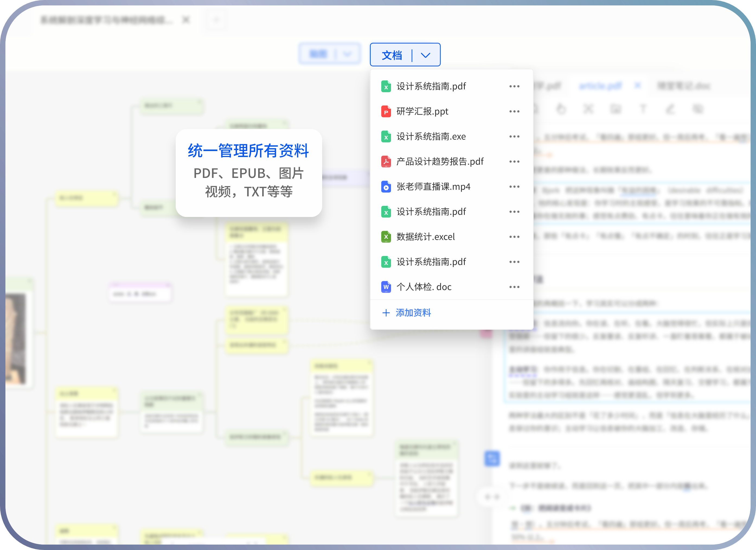
Task: Open more options for 研学汇报.ppt
Action: pos(514,111)
